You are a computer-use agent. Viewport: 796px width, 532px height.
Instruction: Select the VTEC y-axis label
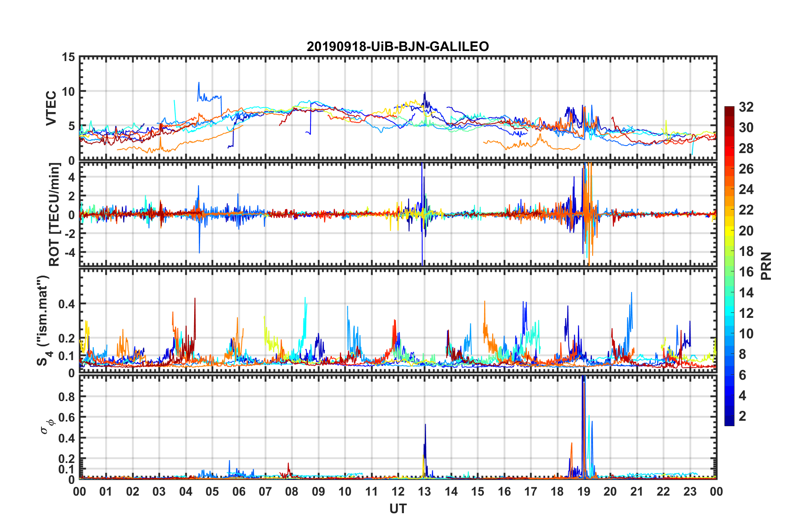tap(51, 108)
